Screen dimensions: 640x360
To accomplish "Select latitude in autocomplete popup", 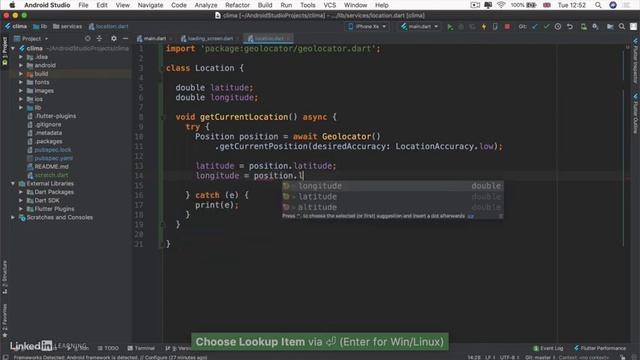I will point(392,196).
